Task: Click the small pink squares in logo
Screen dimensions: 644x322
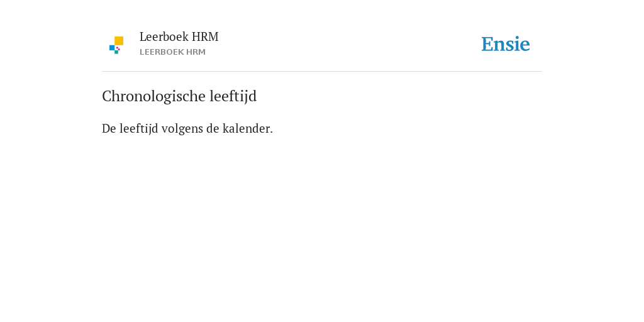Action: tap(118, 48)
